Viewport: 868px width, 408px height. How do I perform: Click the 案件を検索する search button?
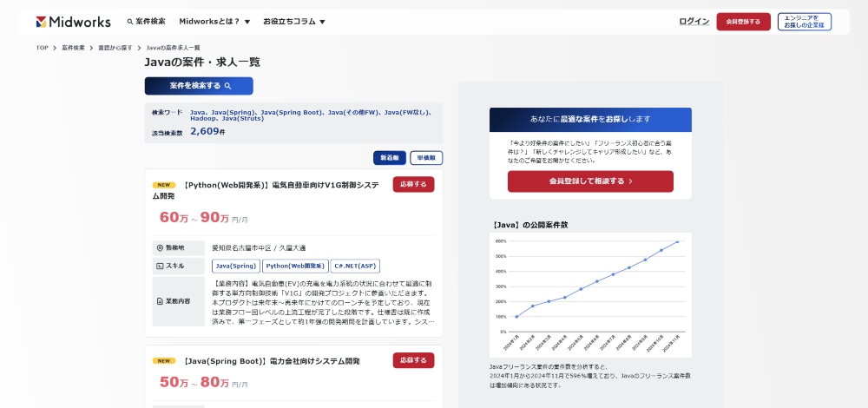(199, 86)
